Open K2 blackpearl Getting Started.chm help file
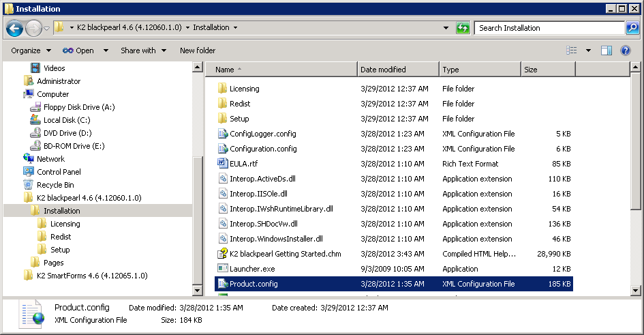The image size is (644, 335). click(x=285, y=254)
